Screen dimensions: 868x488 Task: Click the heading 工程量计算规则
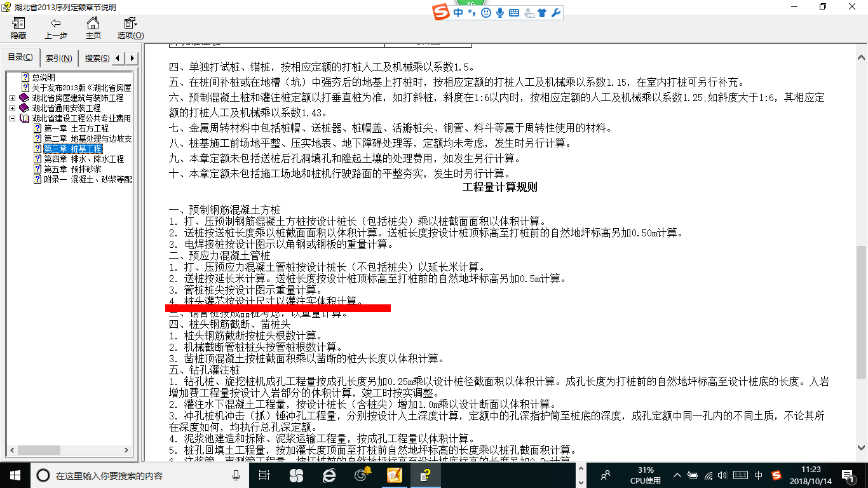(x=500, y=187)
